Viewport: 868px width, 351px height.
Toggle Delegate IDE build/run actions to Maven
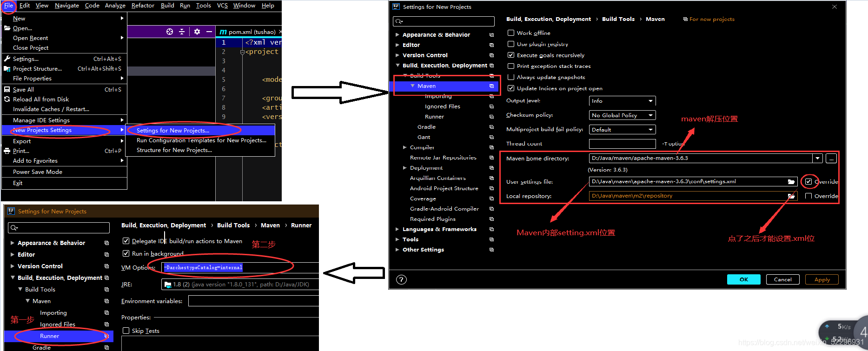click(x=126, y=241)
